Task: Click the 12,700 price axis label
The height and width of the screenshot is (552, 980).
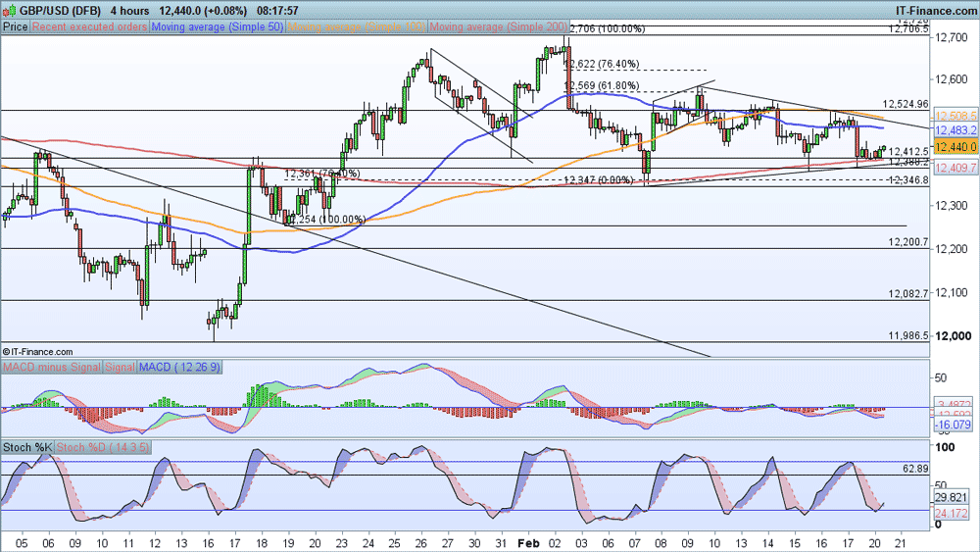Action: coord(950,38)
